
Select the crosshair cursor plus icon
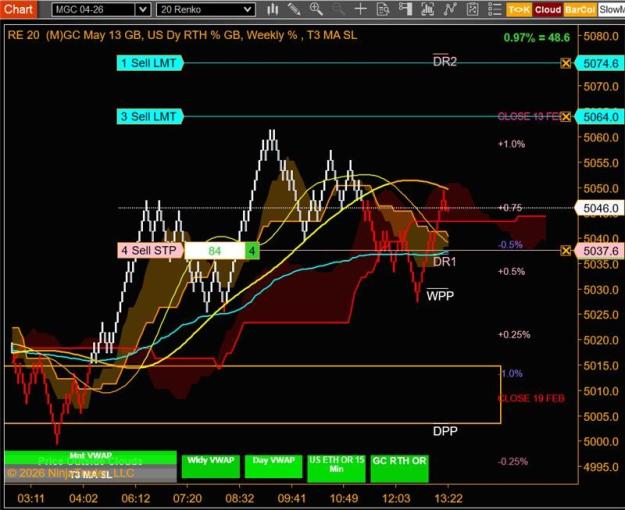coord(360,9)
